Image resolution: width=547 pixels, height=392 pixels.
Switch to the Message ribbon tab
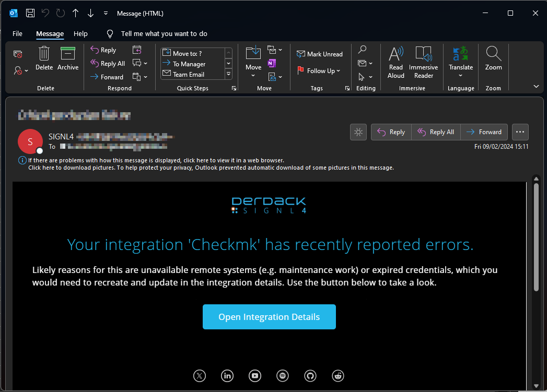click(x=50, y=34)
